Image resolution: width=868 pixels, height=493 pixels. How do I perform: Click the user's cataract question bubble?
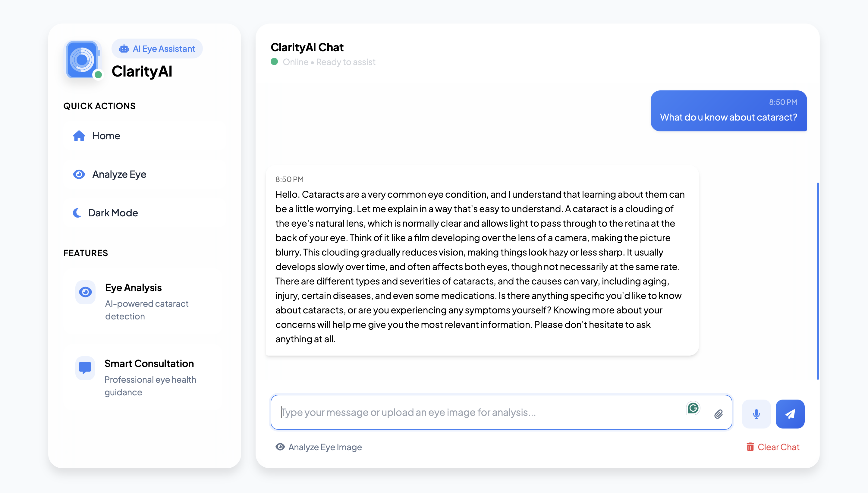(x=728, y=111)
